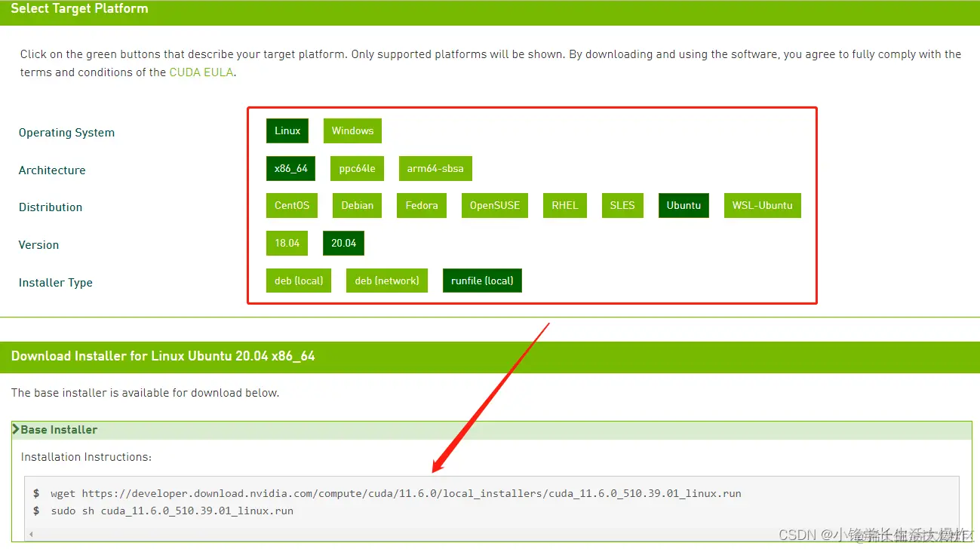The width and height of the screenshot is (980, 549).
Task: Click the left arrow of code scrollbar
Action: [x=31, y=535]
